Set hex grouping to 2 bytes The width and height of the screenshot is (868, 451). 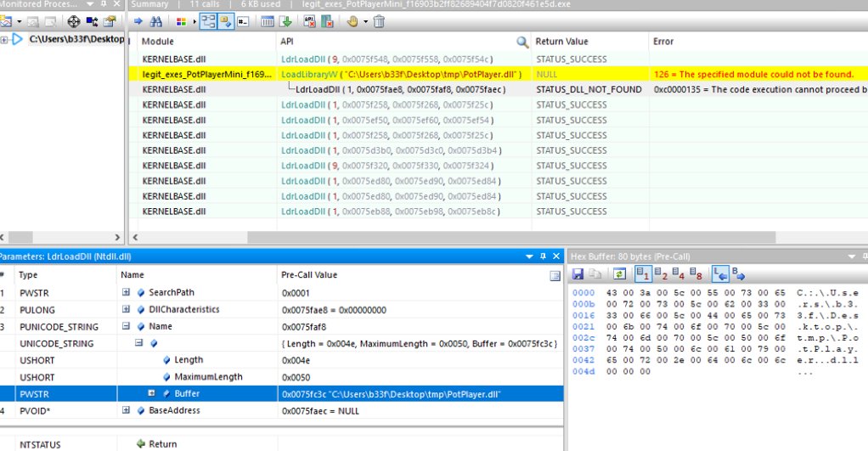point(661,274)
